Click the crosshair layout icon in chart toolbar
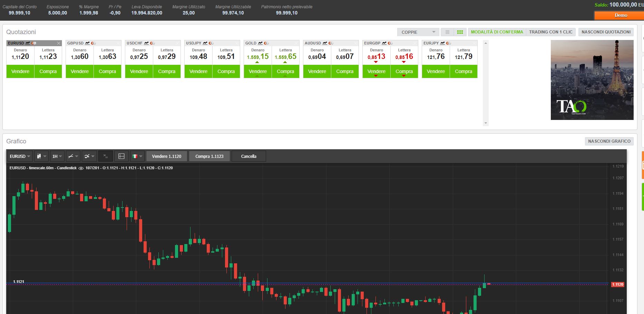 [x=121, y=156]
